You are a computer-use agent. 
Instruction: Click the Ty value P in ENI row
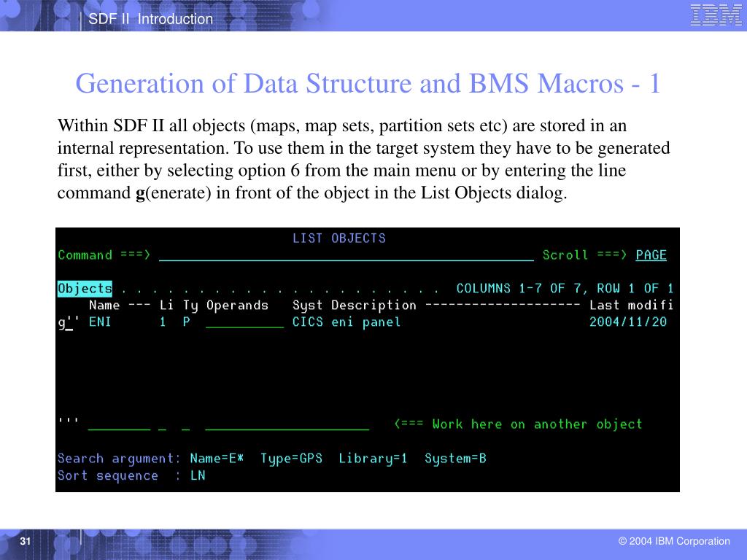(186, 322)
